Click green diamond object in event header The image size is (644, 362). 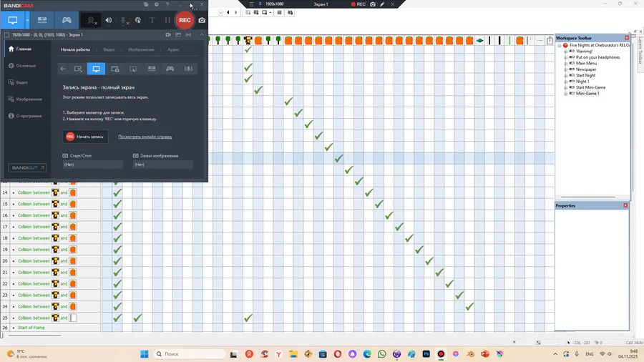pyautogui.click(x=479, y=40)
